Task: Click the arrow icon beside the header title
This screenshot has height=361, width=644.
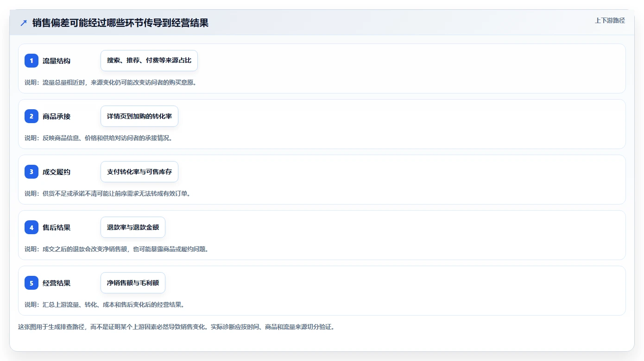Action: pos(24,23)
